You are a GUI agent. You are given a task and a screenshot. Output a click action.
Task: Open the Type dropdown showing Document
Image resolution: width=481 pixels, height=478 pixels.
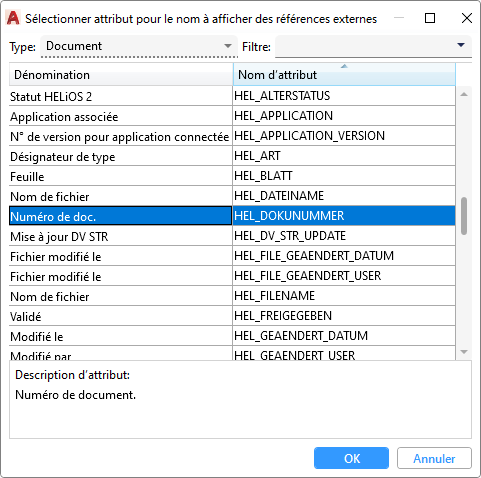coord(139,46)
